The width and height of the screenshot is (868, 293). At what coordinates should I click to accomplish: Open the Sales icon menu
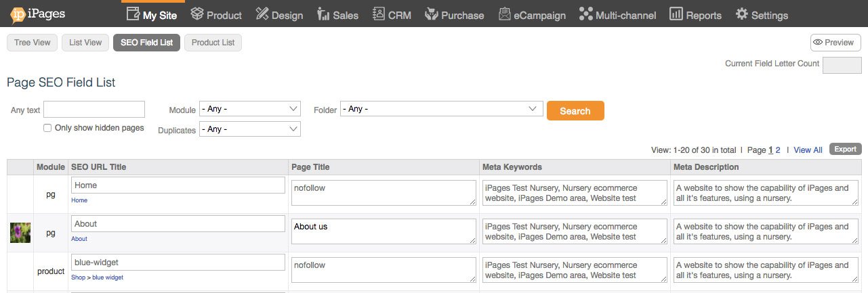[x=323, y=14]
